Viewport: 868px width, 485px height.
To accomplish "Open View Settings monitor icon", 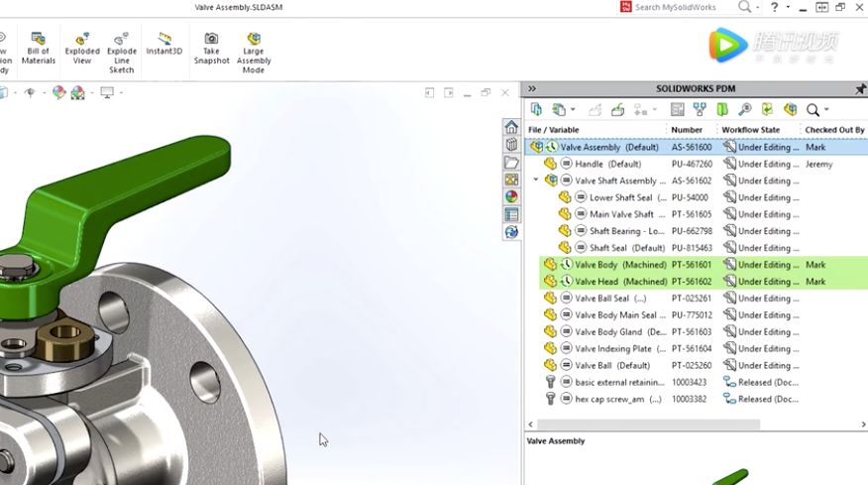I will click(107, 92).
